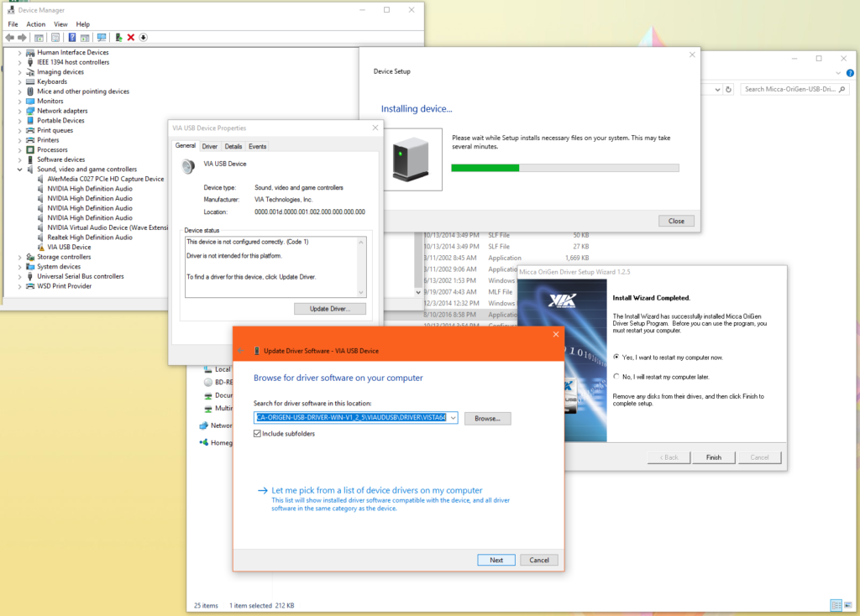Screen dimensions: 860x616
Task: Click the Device status box scroll-up arrow
Action: 361,243
